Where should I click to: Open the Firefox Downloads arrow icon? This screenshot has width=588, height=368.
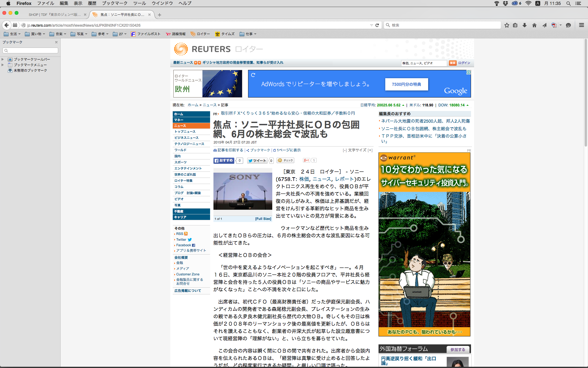(525, 25)
